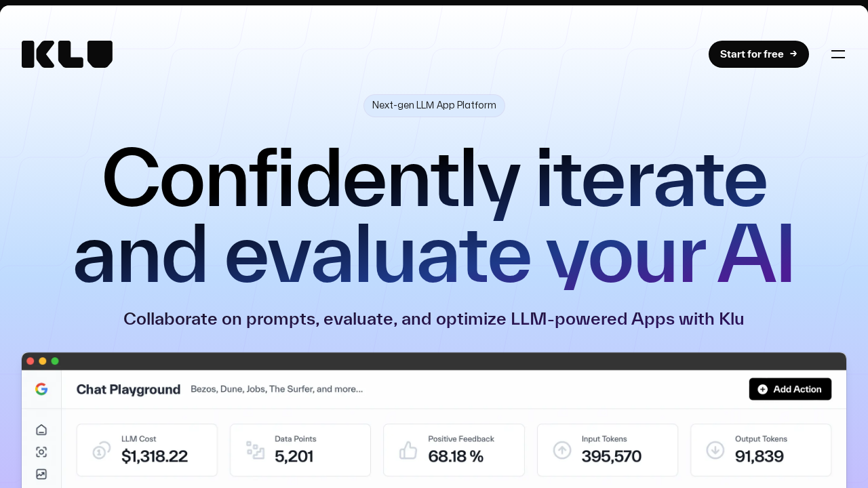The height and width of the screenshot is (488, 868).
Task: Open the hamburger menu
Action: pyautogui.click(x=838, y=54)
